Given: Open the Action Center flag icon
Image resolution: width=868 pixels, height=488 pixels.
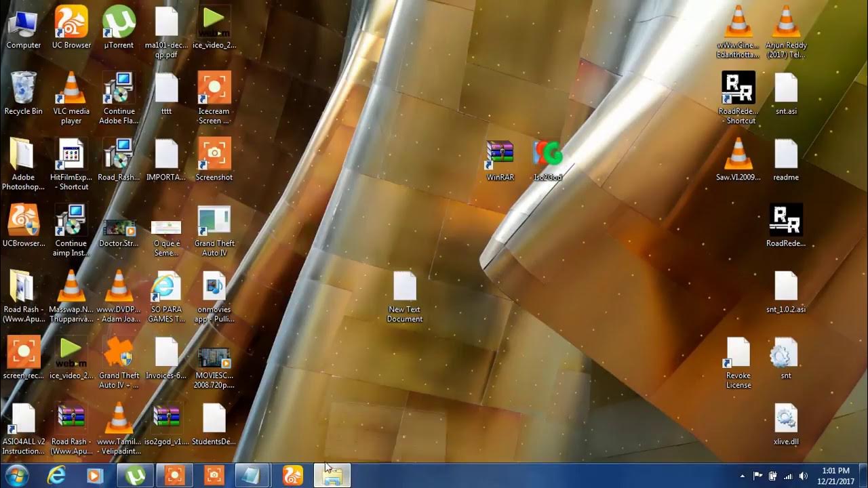Looking at the screenshot, I should pyautogui.click(x=757, y=476).
